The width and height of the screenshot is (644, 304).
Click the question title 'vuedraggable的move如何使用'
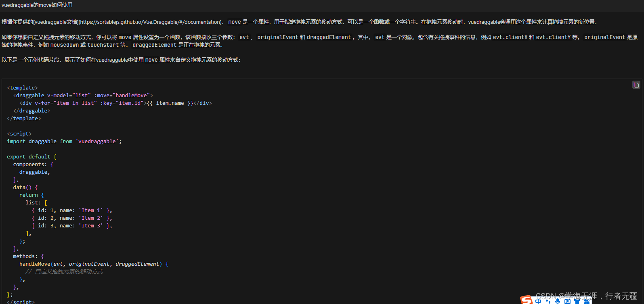pyautogui.click(x=37, y=5)
